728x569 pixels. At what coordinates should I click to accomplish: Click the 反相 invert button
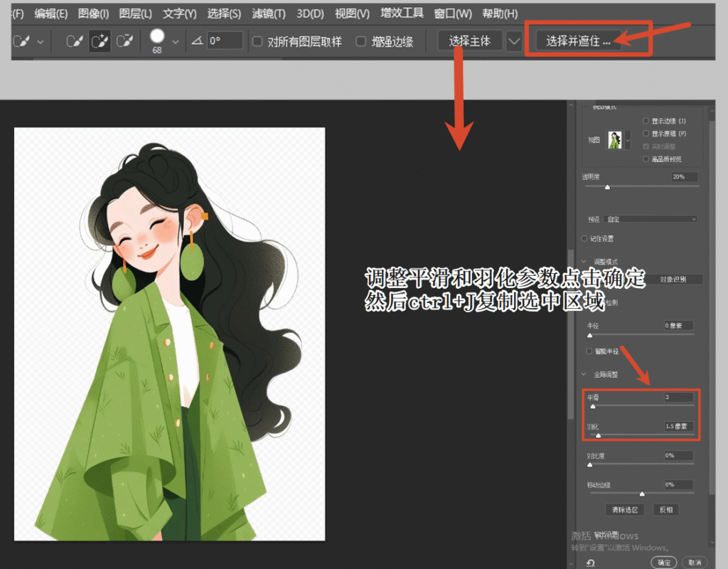[x=665, y=509]
